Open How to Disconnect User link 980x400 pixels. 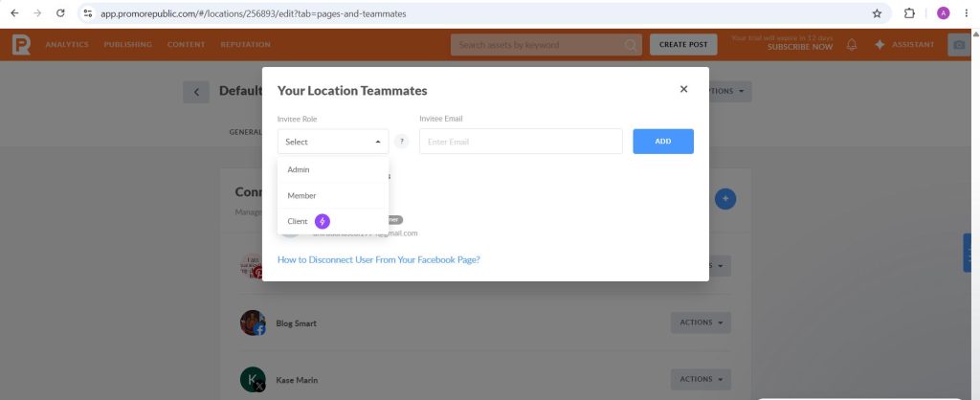point(379,259)
